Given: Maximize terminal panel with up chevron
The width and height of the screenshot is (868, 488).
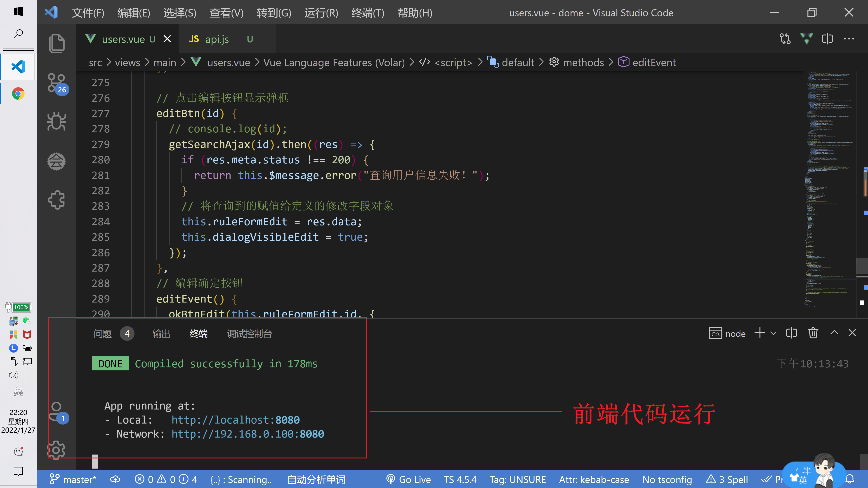Looking at the screenshot, I should click(834, 333).
